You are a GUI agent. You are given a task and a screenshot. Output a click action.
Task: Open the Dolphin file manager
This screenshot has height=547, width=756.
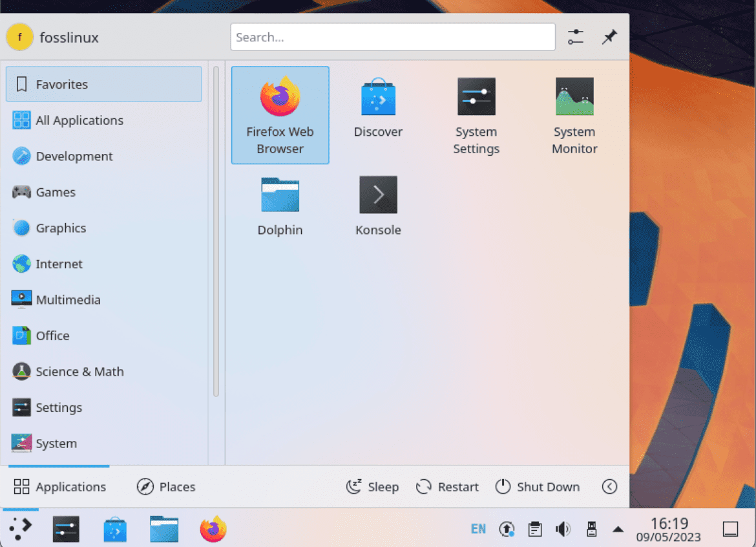tap(280, 204)
